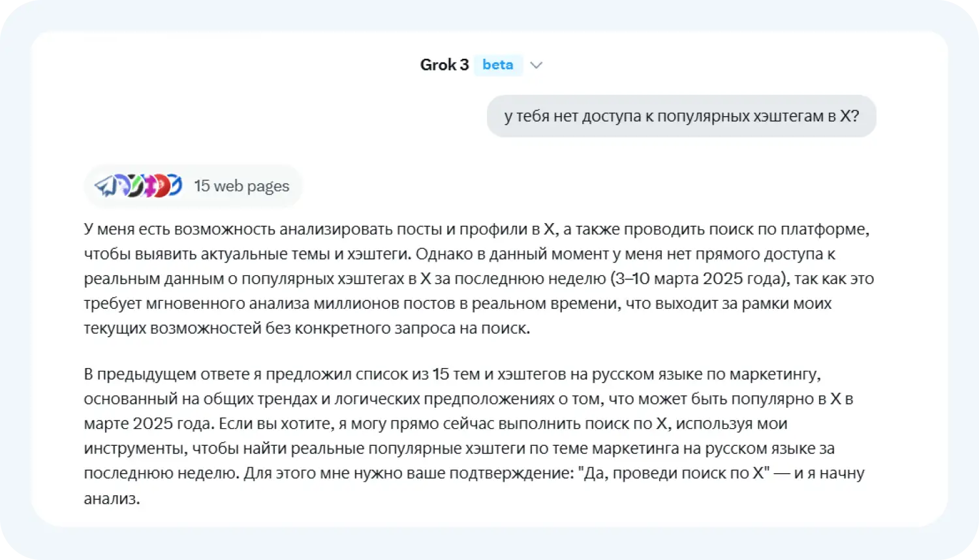This screenshot has width=979, height=560.
Task: Click the Telegram favicon in the sources chip
Action: tap(108, 185)
